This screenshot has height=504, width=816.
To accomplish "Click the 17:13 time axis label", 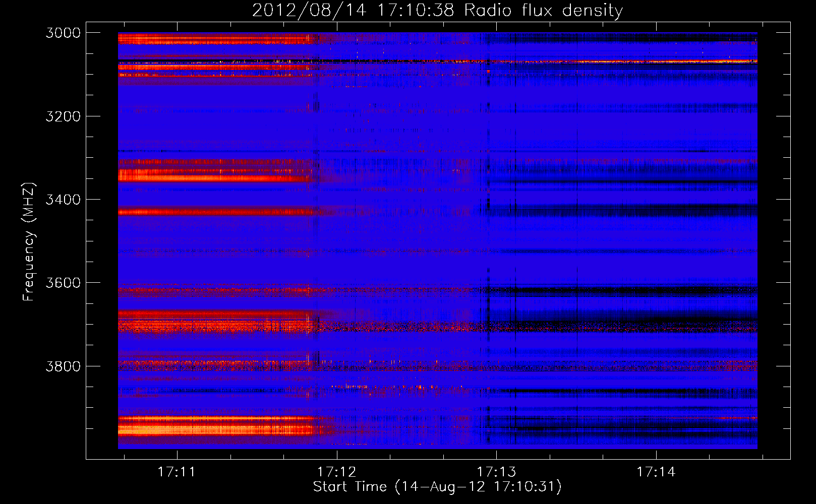I will (x=496, y=472).
